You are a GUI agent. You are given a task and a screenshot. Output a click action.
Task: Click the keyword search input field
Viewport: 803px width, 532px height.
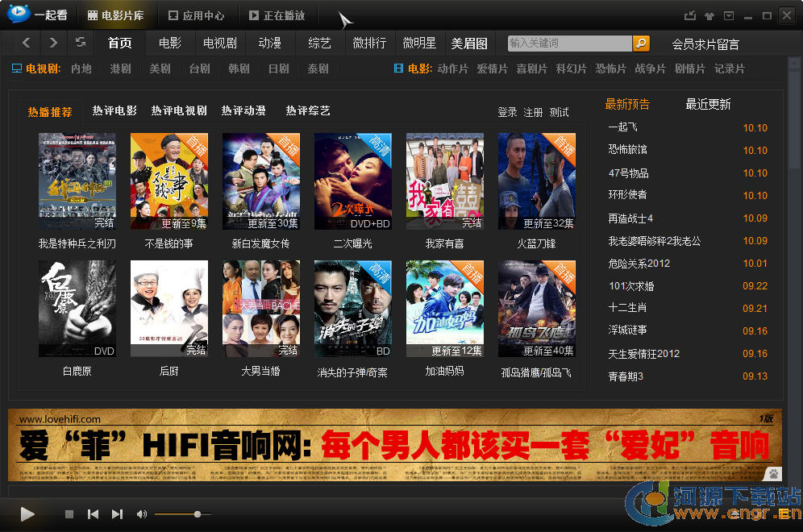click(569, 44)
